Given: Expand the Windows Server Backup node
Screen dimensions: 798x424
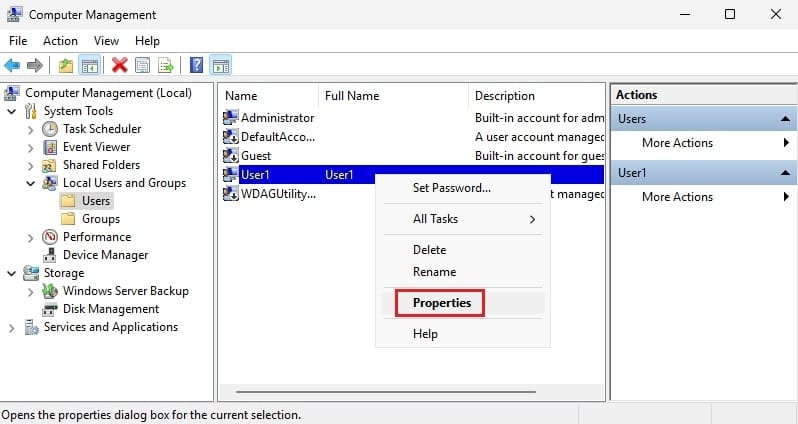Looking at the screenshot, I should (x=31, y=292).
